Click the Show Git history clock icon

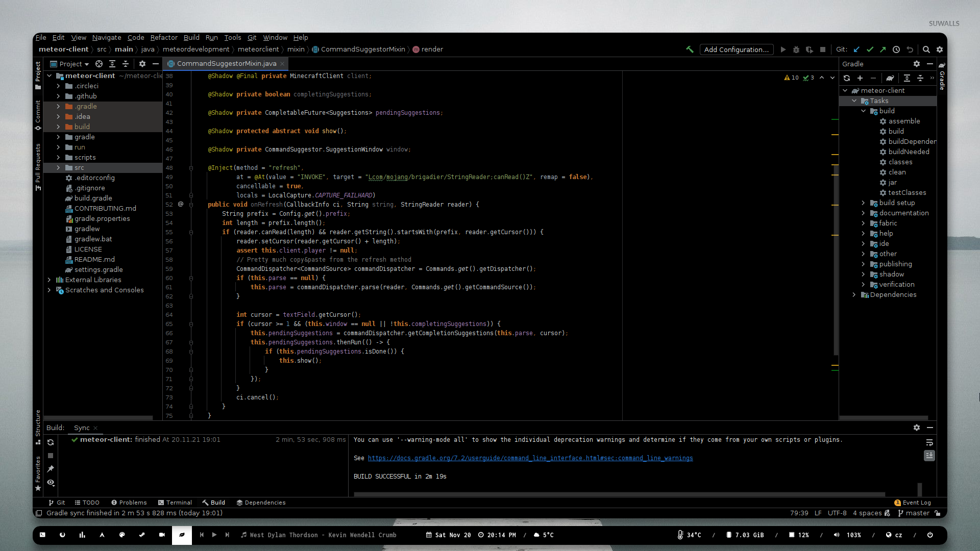[x=896, y=49]
